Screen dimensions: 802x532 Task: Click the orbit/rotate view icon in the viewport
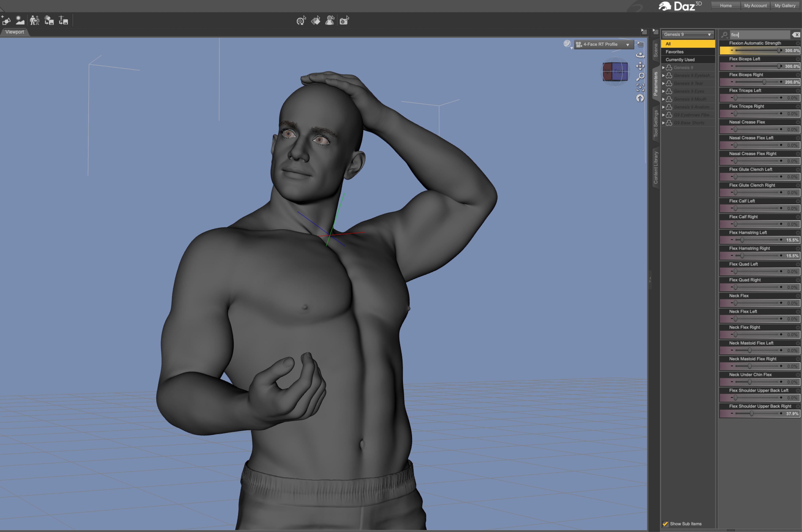click(640, 55)
